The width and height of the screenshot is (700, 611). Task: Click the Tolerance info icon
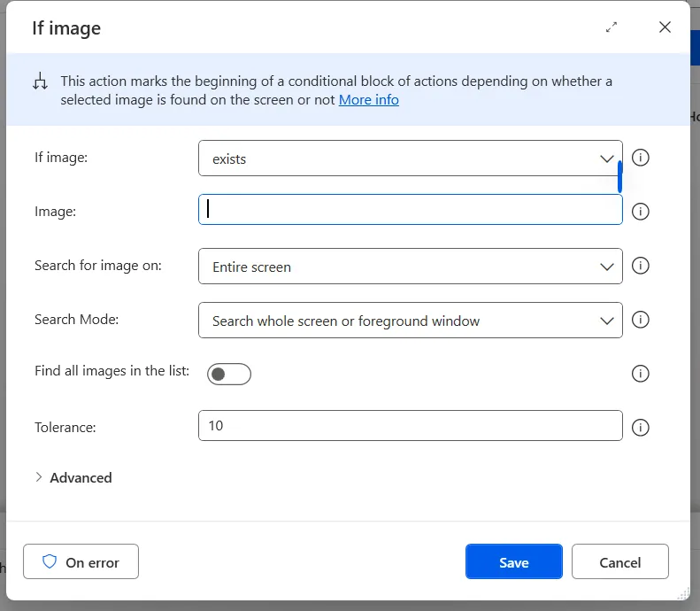pyautogui.click(x=641, y=428)
